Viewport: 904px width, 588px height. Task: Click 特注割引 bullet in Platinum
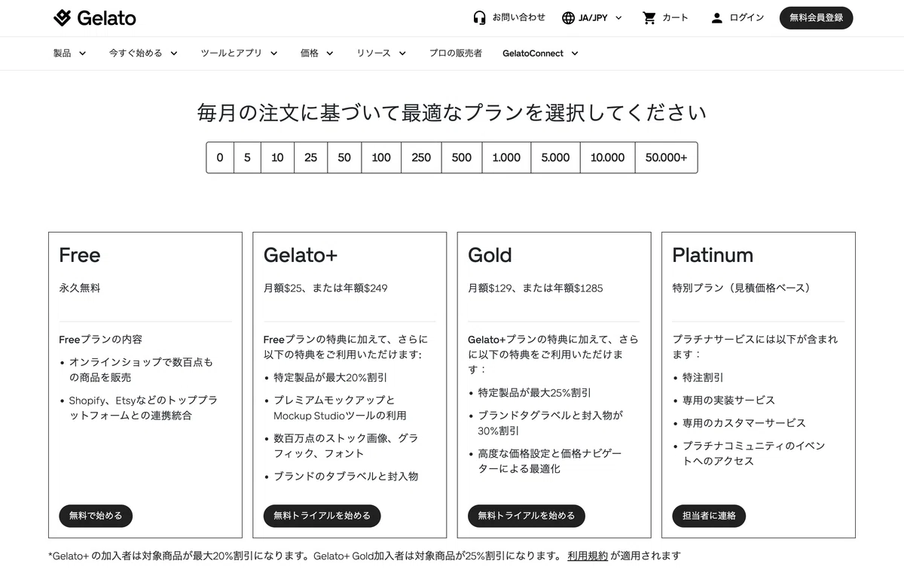(x=703, y=377)
